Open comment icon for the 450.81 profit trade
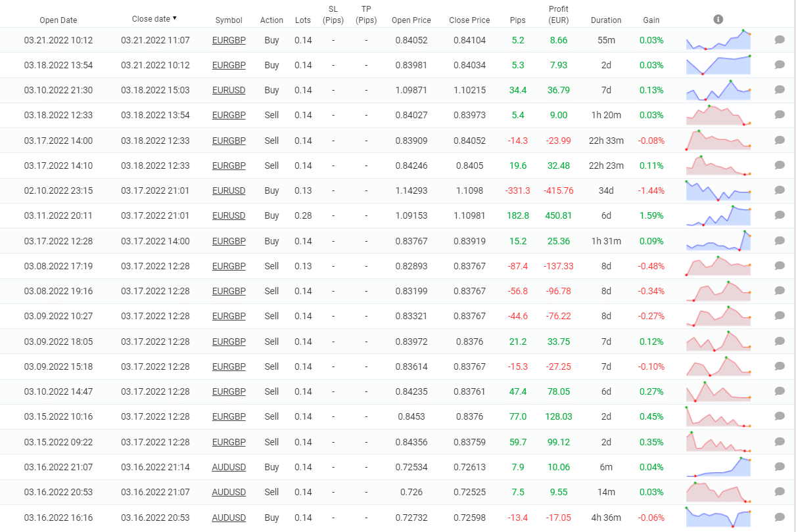The image size is (796, 532). [780, 215]
